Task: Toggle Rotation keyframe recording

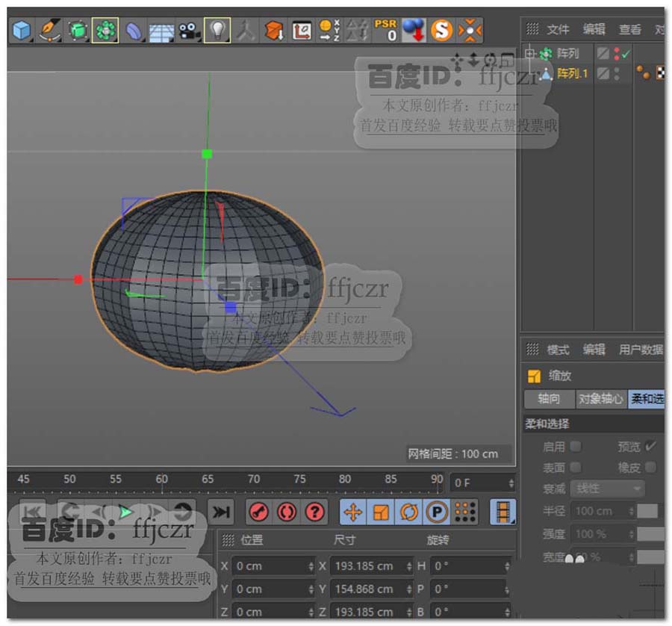Action: pos(409,512)
